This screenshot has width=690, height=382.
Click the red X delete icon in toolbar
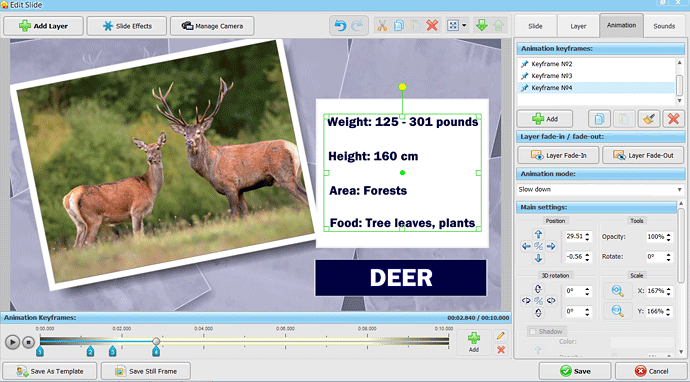(432, 26)
